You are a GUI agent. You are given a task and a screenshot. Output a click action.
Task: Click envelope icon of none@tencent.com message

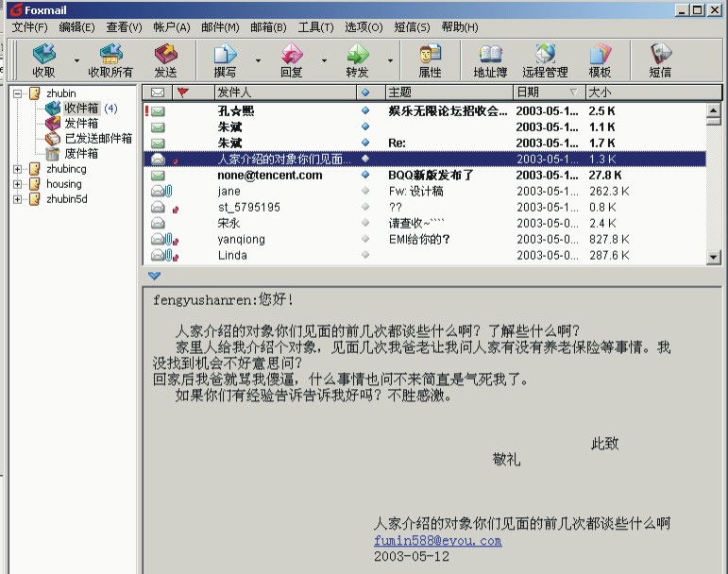tap(158, 176)
